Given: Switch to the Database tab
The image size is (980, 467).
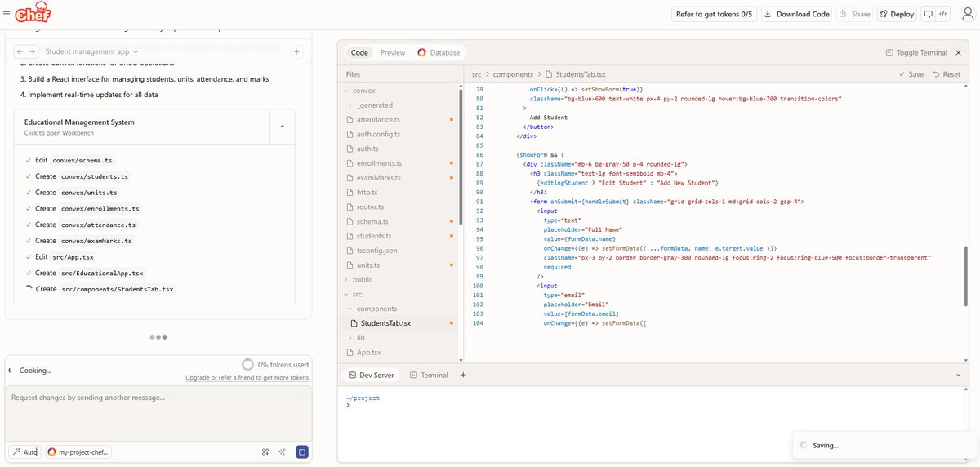Looking at the screenshot, I should (x=439, y=52).
